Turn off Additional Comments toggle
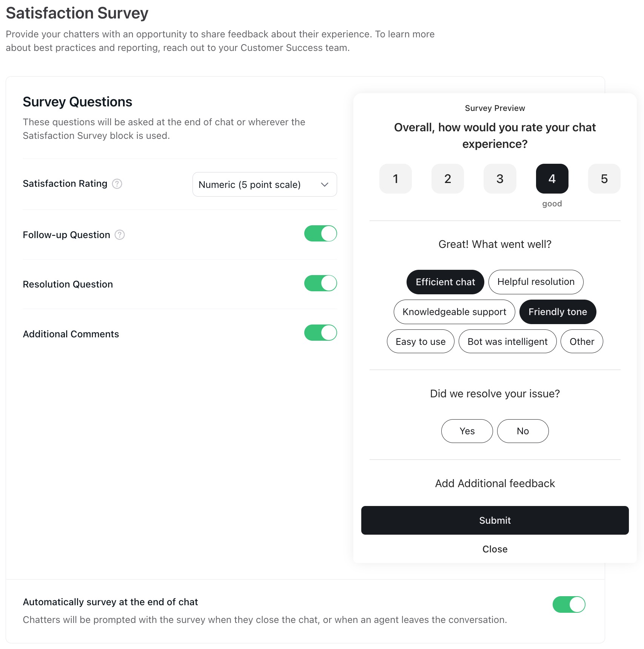 point(320,333)
